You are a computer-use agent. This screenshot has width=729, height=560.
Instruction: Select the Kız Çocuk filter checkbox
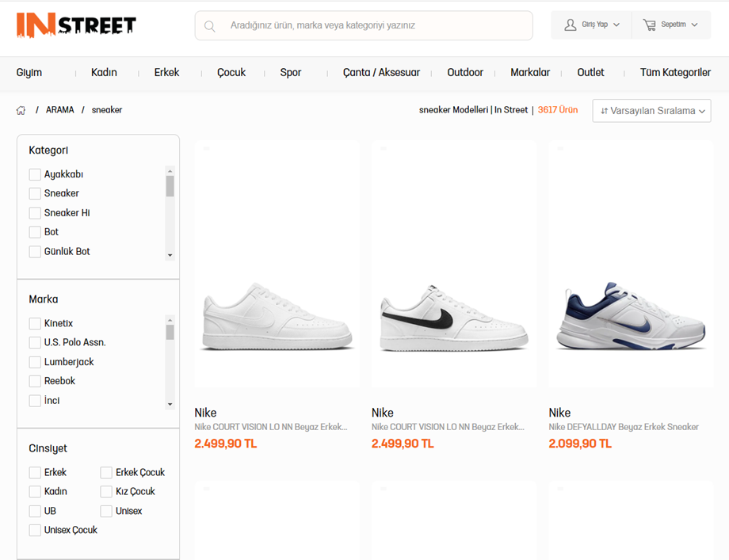pos(105,491)
